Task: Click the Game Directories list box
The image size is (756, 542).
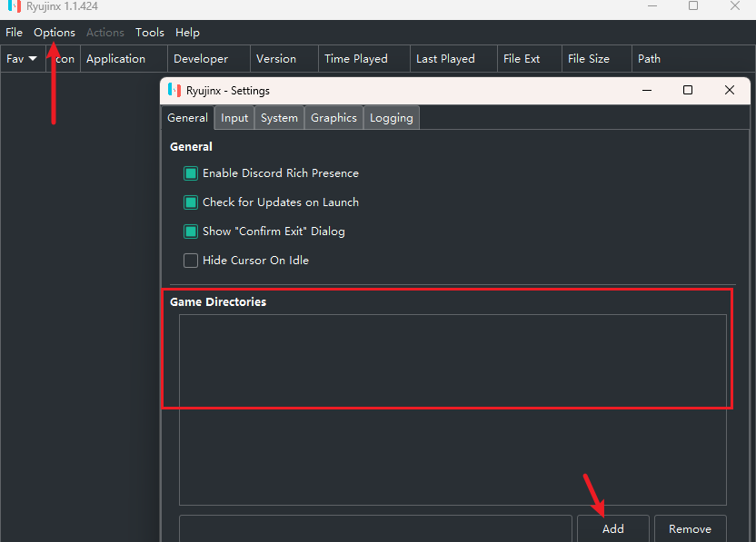Action: tap(453, 409)
